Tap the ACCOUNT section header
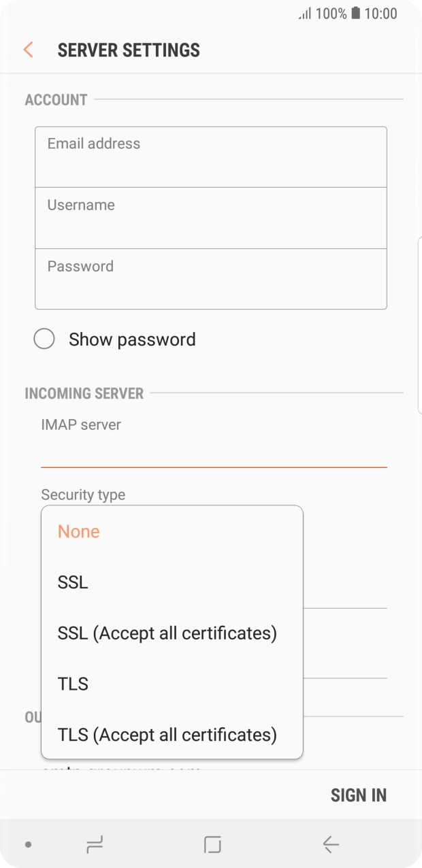Image resolution: width=422 pixels, height=868 pixels. click(55, 99)
